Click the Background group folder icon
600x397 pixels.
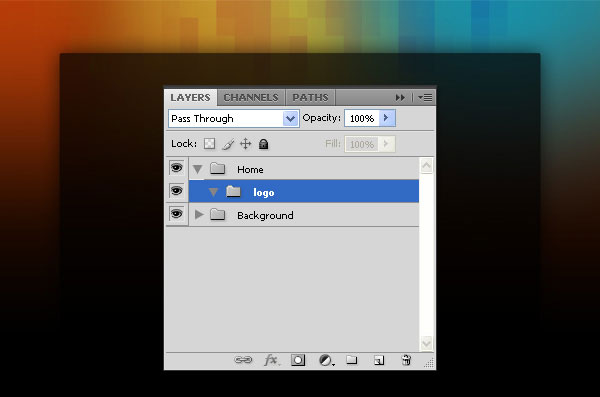pyautogui.click(x=217, y=214)
